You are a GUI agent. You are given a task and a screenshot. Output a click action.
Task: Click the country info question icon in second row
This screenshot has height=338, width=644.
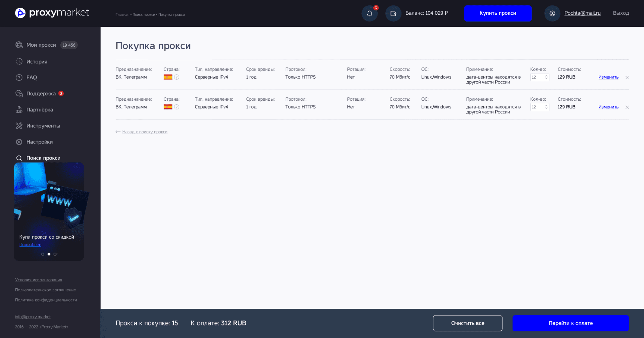click(x=177, y=107)
